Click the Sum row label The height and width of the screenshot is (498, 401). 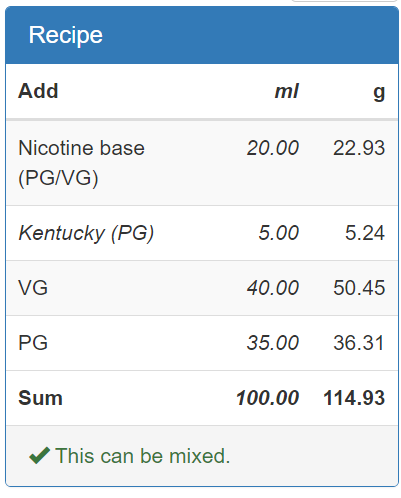click(40, 398)
